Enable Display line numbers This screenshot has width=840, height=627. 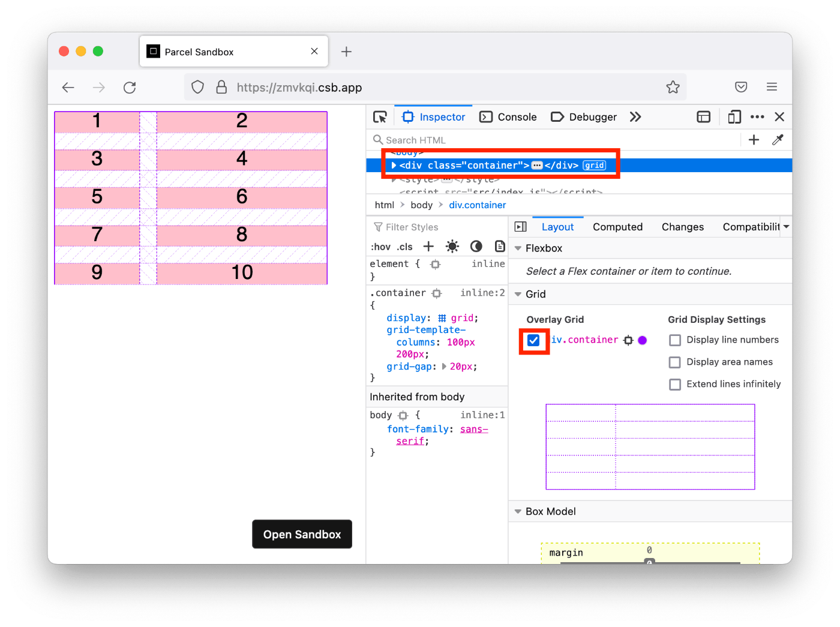pyautogui.click(x=675, y=340)
